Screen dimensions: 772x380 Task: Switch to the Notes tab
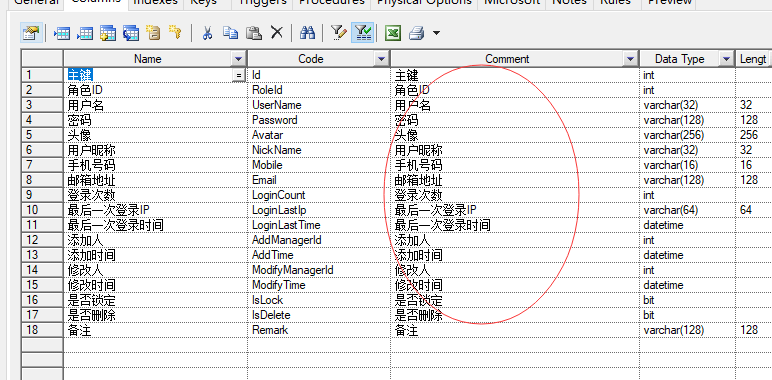[570, 2]
